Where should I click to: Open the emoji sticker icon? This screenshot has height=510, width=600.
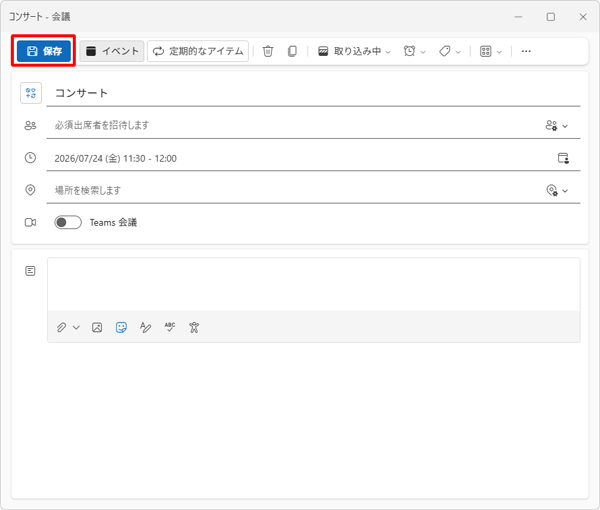click(121, 328)
